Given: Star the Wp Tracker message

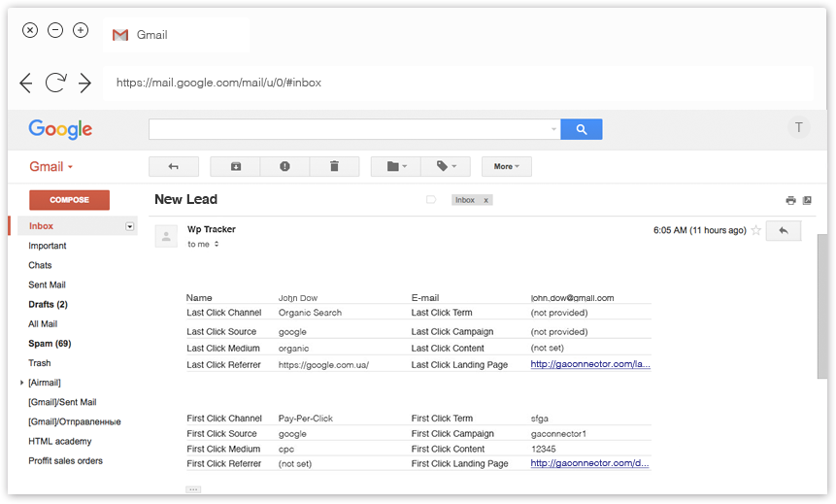Looking at the screenshot, I should click(755, 230).
